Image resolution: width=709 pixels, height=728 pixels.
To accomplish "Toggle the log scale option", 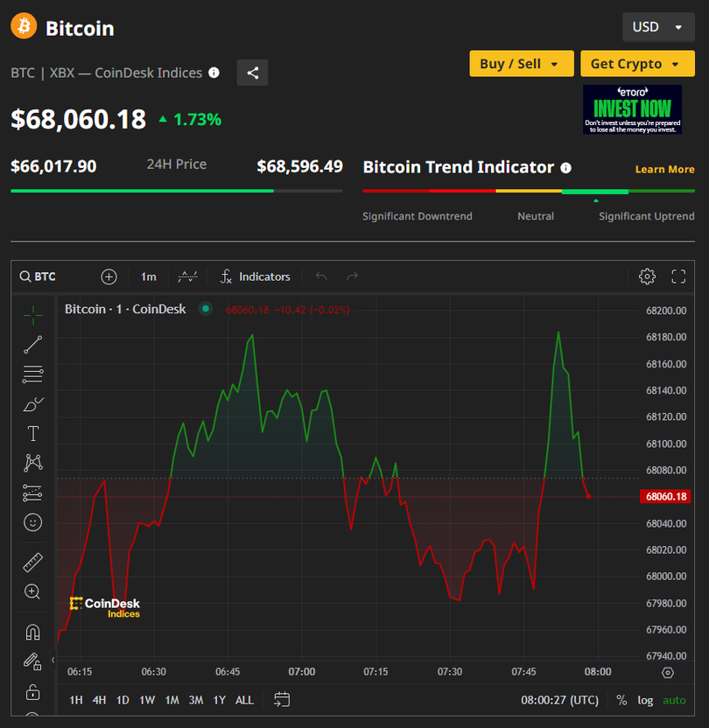I will click(x=645, y=700).
